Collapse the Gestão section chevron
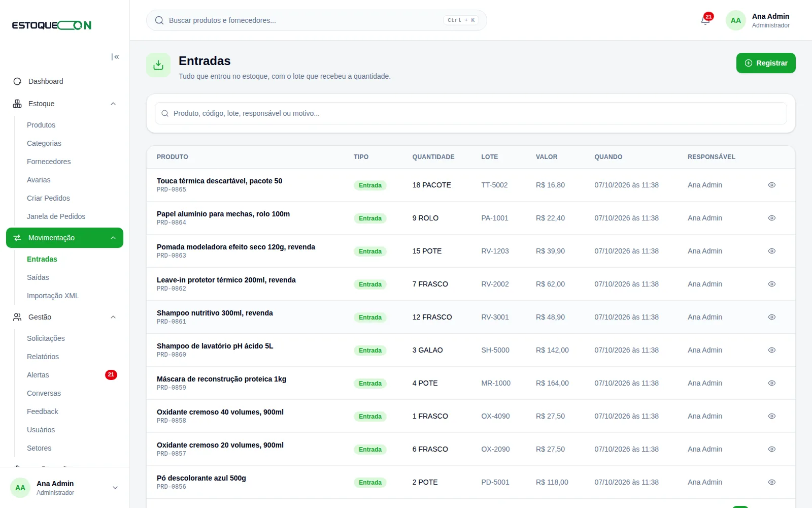 (x=113, y=317)
